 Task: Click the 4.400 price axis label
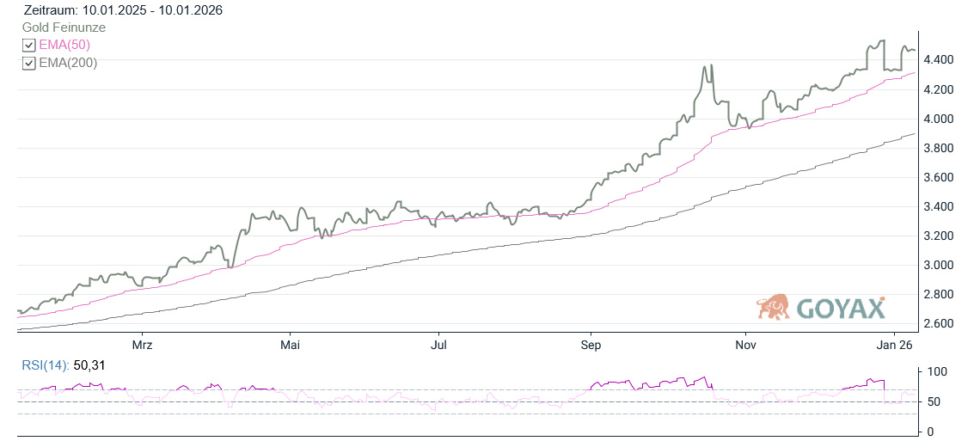point(939,59)
